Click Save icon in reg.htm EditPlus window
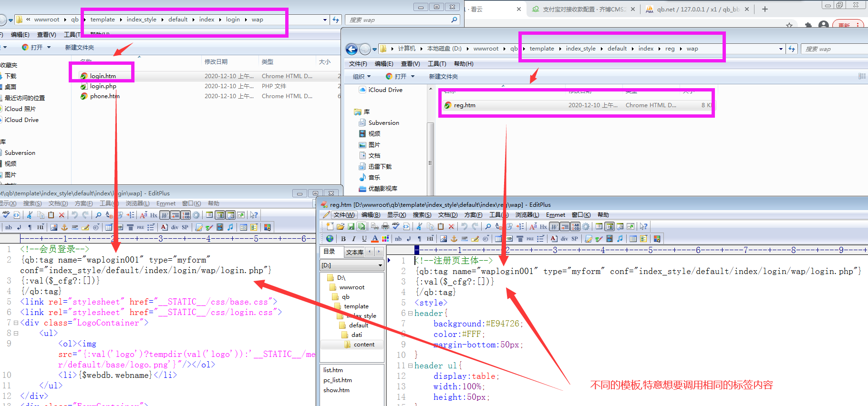This screenshot has width=868, height=406. tap(351, 226)
